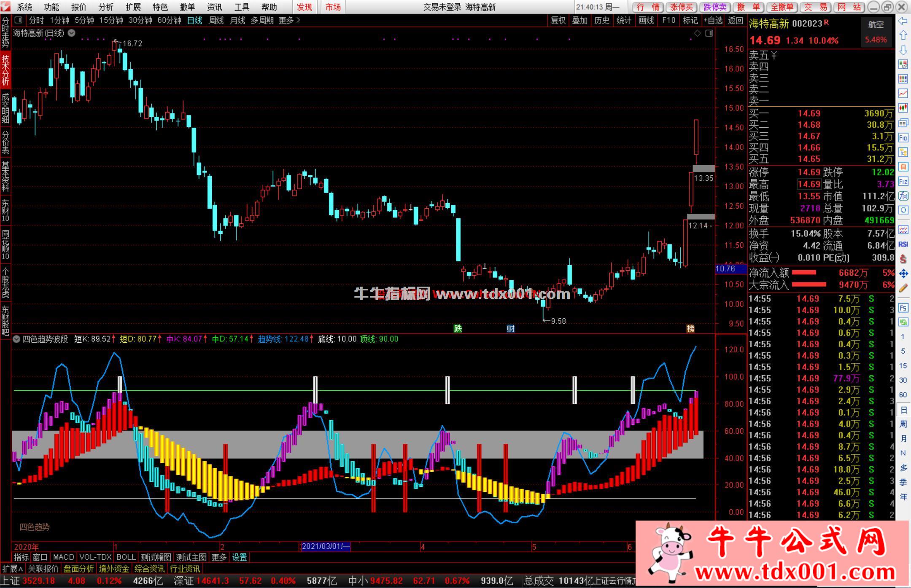Click the 画线 drawing button
The width and height of the screenshot is (911, 588).
[x=646, y=20]
